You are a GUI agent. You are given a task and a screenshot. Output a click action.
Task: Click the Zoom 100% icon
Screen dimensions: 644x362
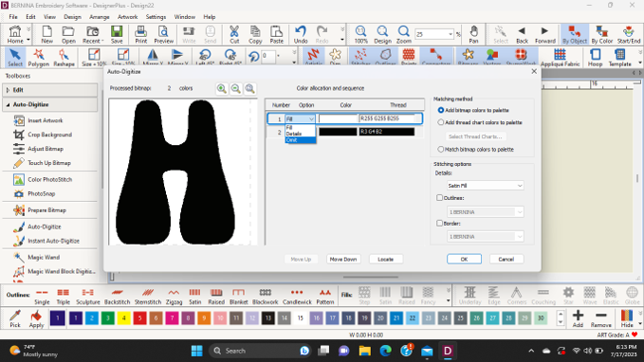360,34
